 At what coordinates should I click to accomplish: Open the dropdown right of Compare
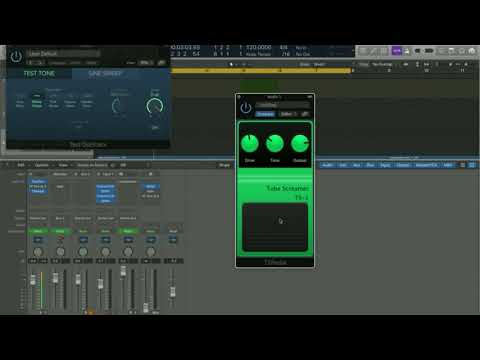(288, 114)
